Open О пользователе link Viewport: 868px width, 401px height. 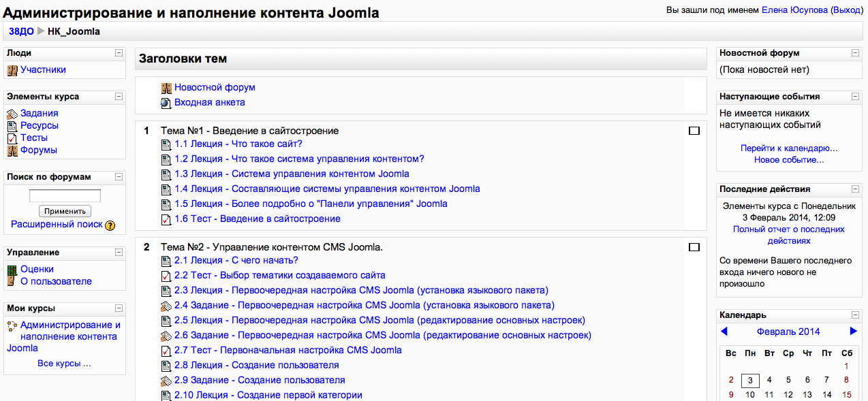pyautogui.click(x=56, y=281)
